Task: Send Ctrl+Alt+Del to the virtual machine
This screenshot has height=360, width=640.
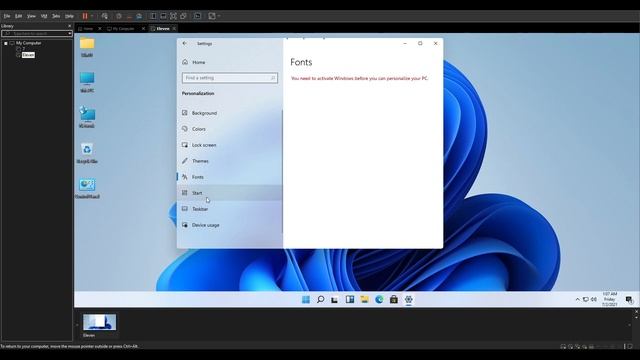Action: (104, 16)
